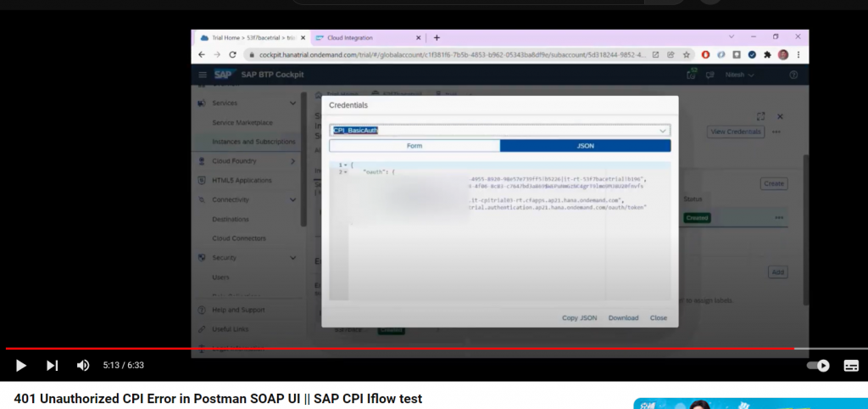Viewport: 868px width, 409px height.
Task: Expand the details panel to full screen
Action: point(760,116)
